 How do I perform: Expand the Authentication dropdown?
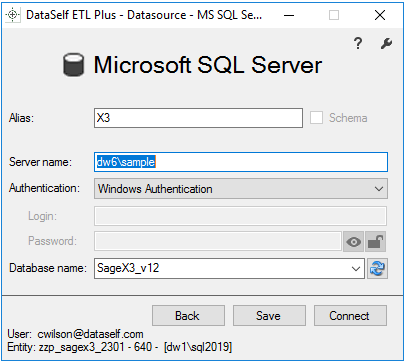[x=379, y=189]
